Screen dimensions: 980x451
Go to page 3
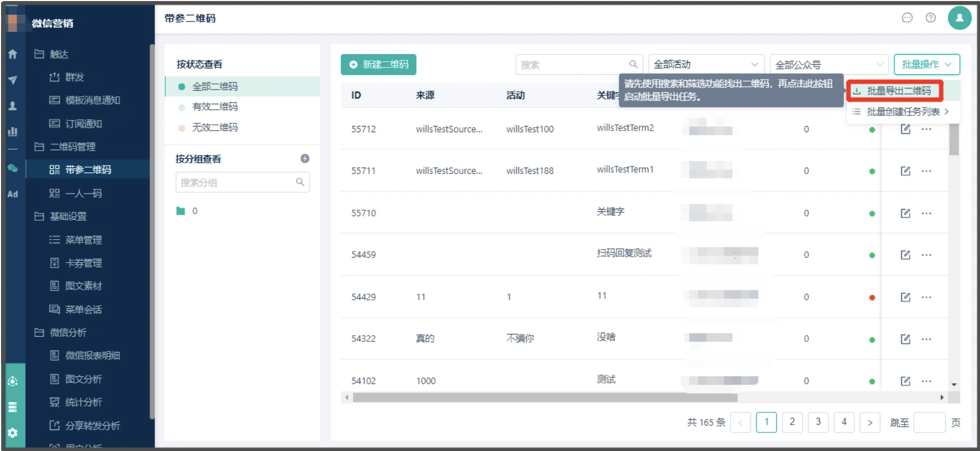tap(818, 422)
